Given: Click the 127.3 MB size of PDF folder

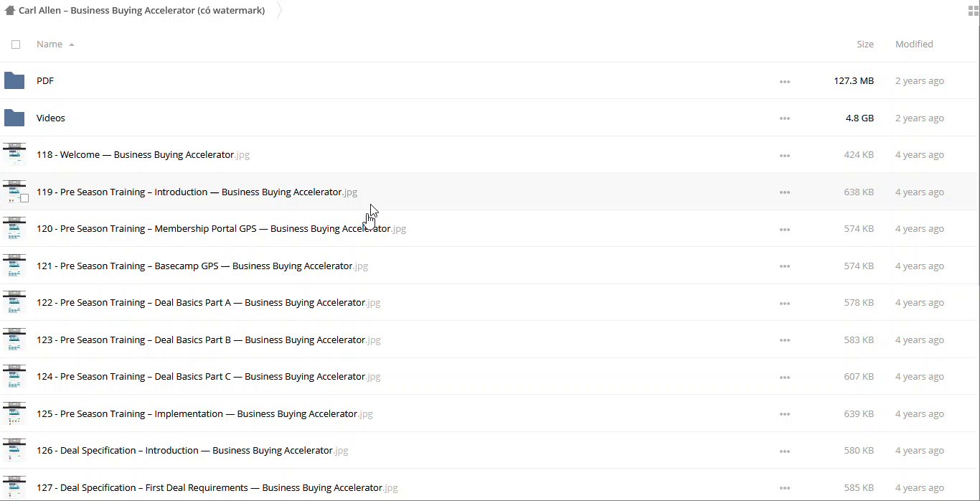Looking at the screenshot, I should click(x=854, y=81).
